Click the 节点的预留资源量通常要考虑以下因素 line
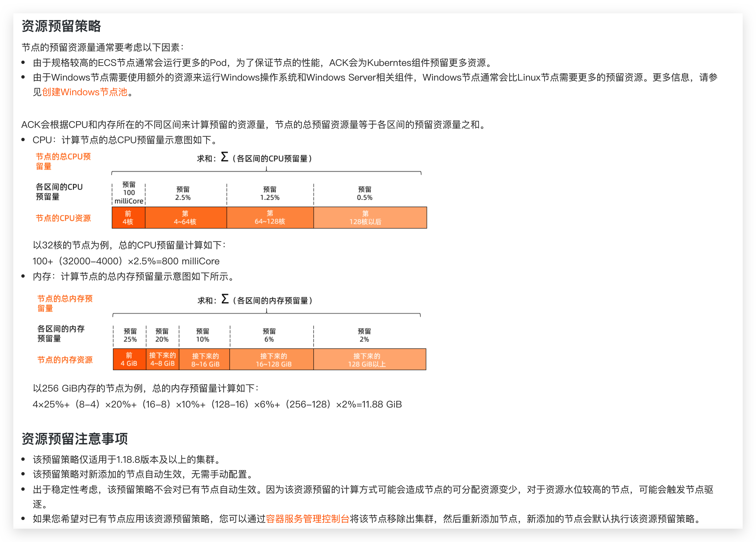 click(x=103, y=47)
